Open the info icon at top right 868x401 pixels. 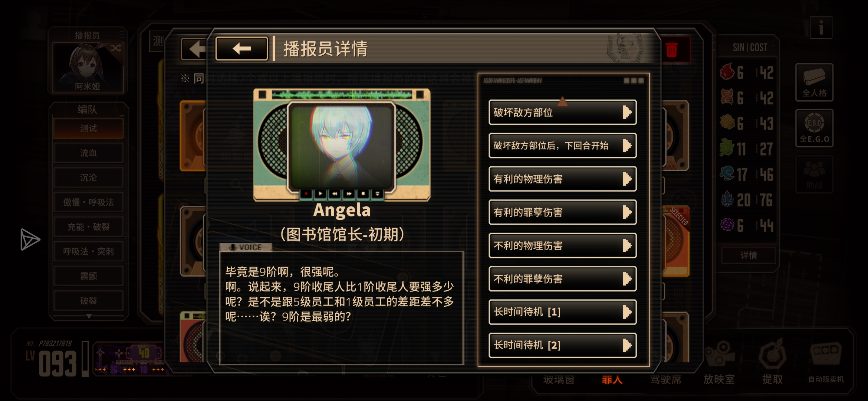821,27
